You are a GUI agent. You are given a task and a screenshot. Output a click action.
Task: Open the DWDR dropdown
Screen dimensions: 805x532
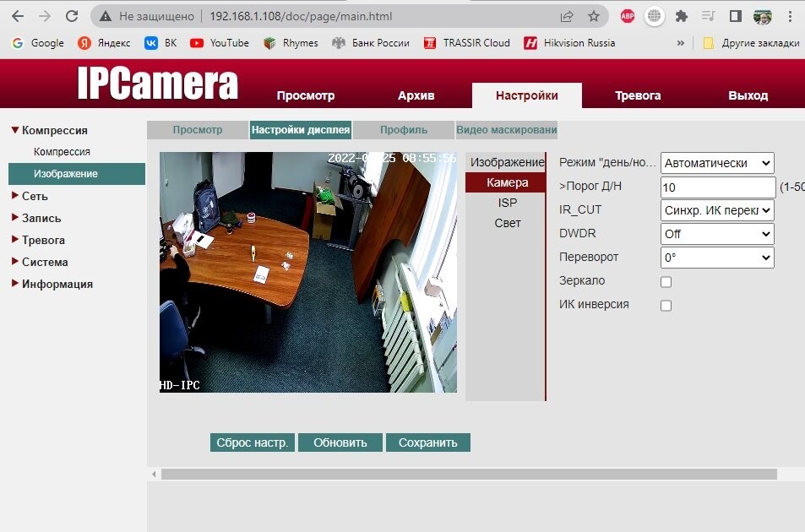tap(717, 234)
